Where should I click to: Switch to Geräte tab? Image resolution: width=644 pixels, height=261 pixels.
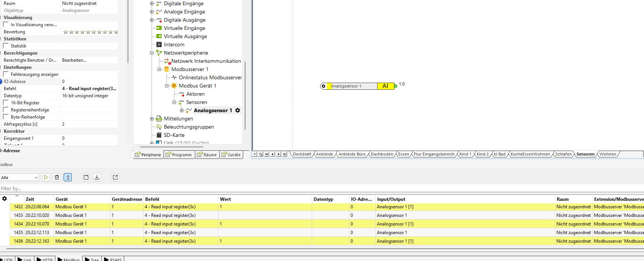[231, 154]
